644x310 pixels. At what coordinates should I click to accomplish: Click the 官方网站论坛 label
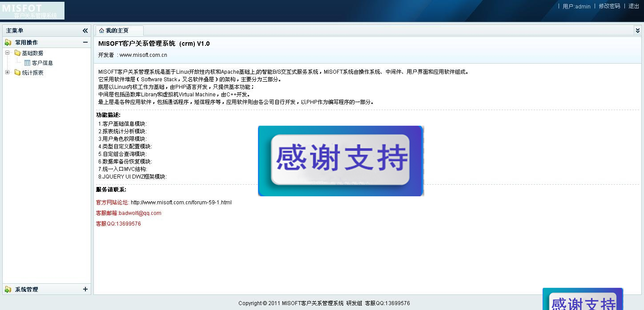click(x=113, y=203)
